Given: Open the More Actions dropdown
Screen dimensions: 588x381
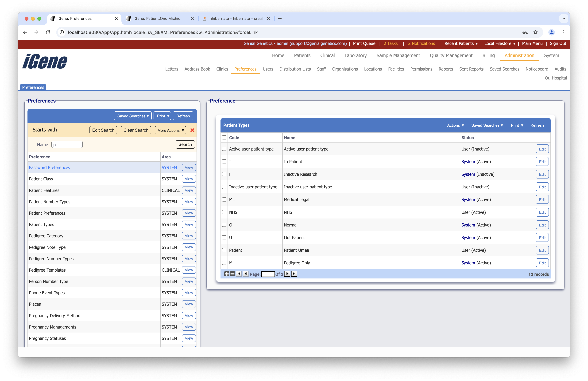Looking at the screenshot, I should click(x=170, y=130).
